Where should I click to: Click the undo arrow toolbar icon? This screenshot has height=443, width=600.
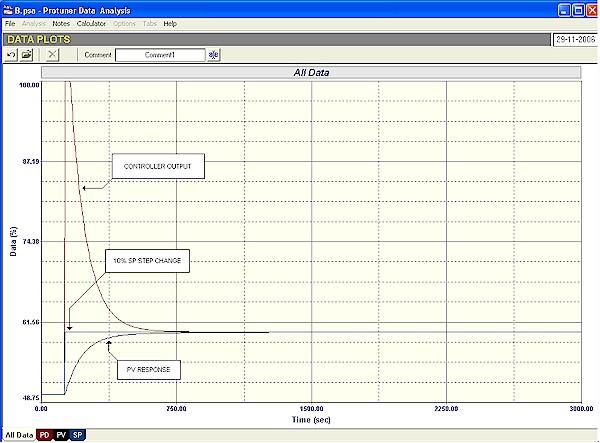(11, 55)
